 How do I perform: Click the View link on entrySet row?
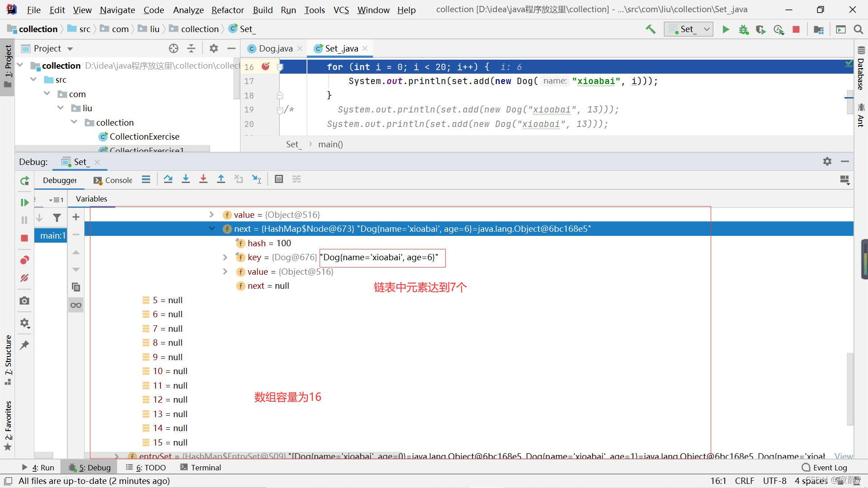[844, 456]
